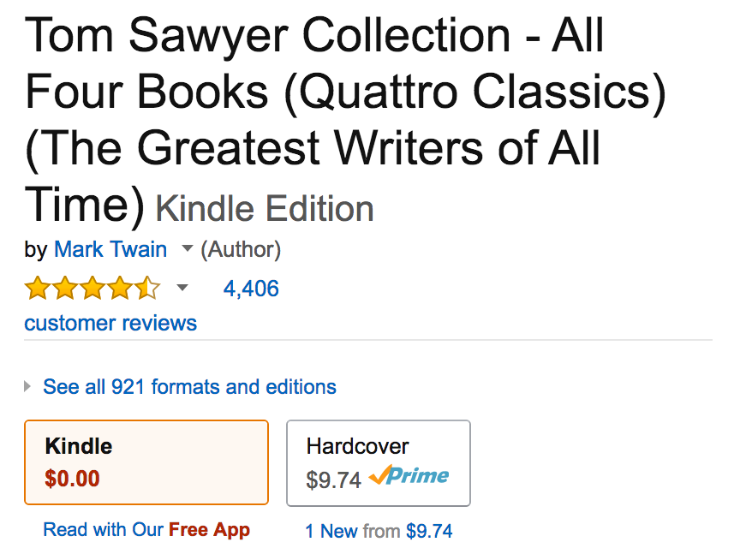The height and width of the screenshot is (560, 752).
Task: Click the middle third rating star
Action: 92,289
